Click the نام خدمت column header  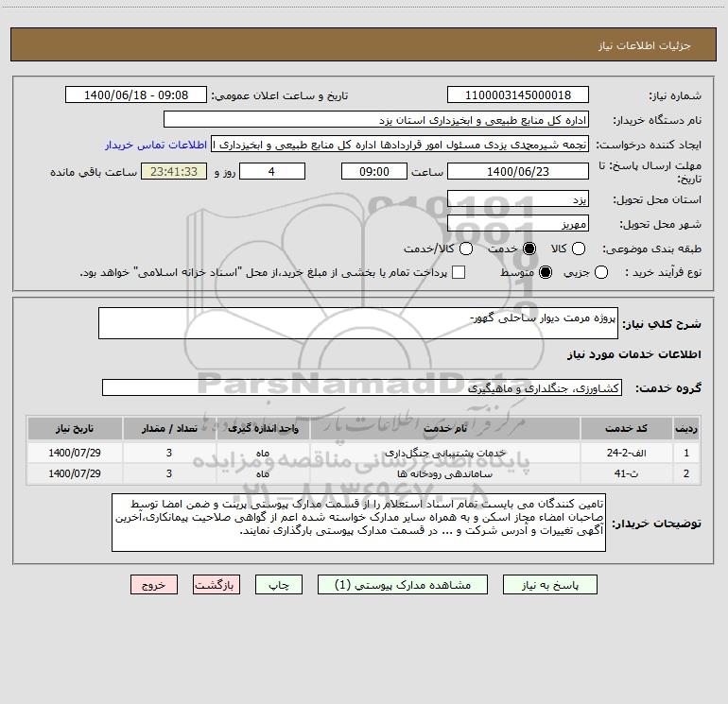coord(445,428)
